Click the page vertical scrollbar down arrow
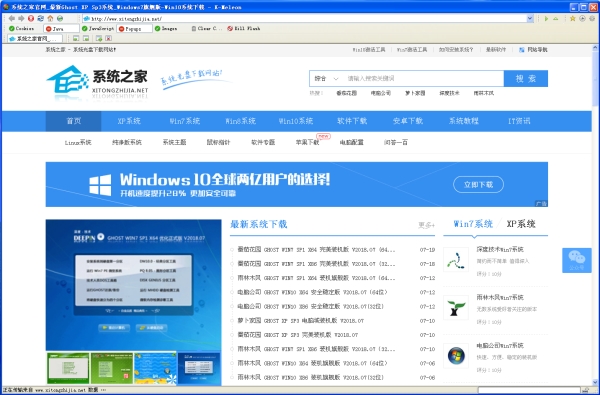The width and height of the screenshot is (600, 395). (595, 382)
